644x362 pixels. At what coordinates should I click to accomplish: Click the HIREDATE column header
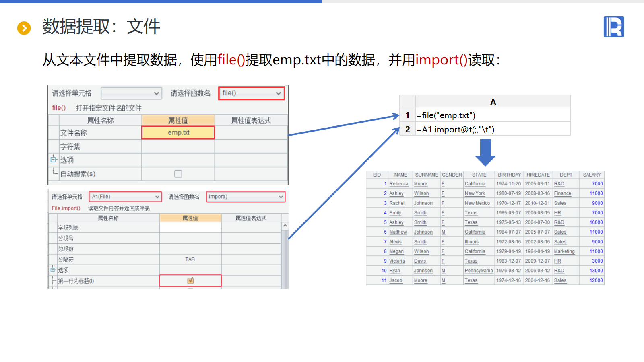(x=538, y=175)
